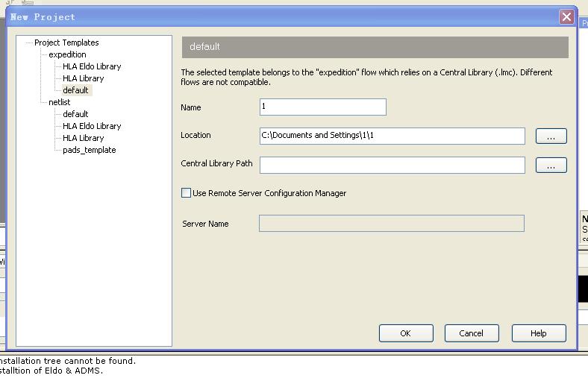The height and width of the screenshot is (384, 588).
Task: Browse for the Central Library Path
Action: (551, 166)
